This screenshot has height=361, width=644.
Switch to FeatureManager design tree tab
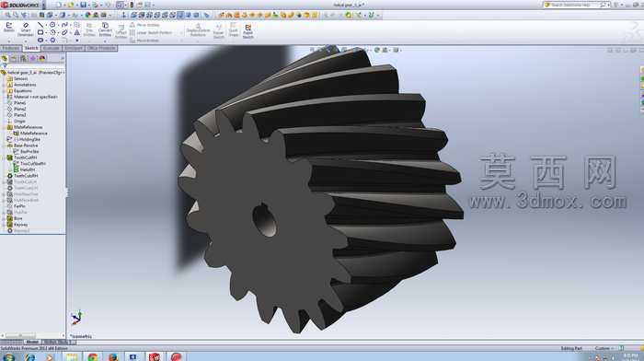pos(5,58)
